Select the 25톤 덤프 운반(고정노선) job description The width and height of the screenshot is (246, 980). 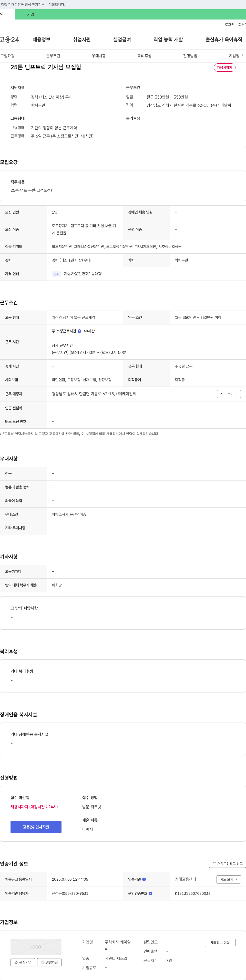click(31, 190)
